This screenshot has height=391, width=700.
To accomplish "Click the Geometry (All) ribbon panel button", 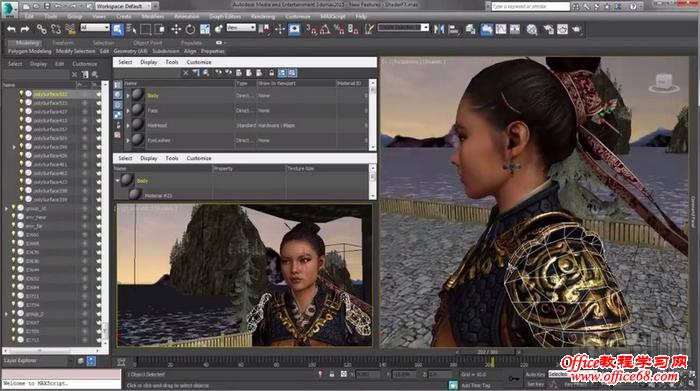I will (x=130, y=51).
